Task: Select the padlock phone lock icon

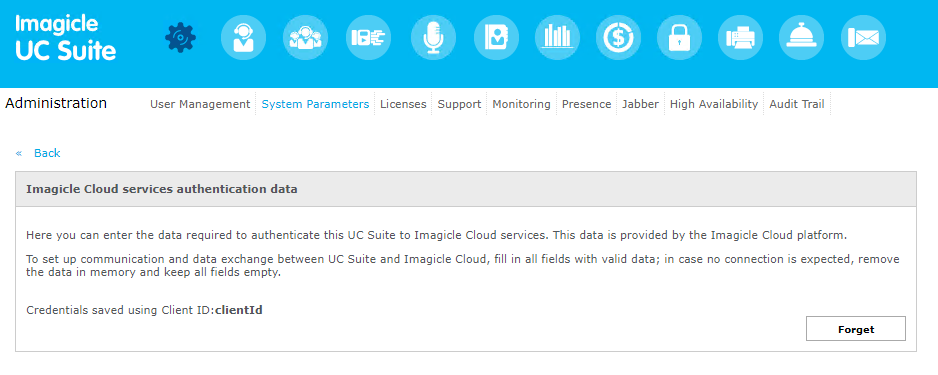Action: click(x=680, y=38)
